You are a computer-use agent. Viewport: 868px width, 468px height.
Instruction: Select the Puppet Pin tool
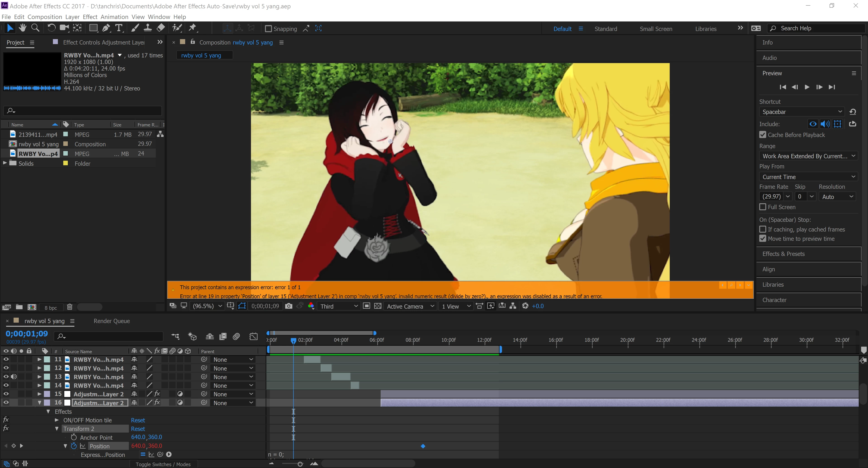[192, 28]
